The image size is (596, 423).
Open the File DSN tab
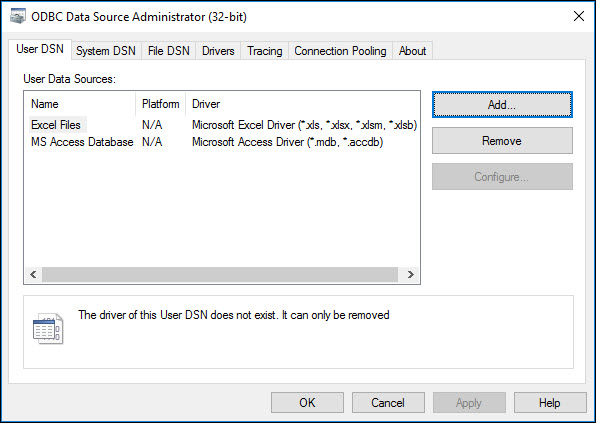(168, 51)
